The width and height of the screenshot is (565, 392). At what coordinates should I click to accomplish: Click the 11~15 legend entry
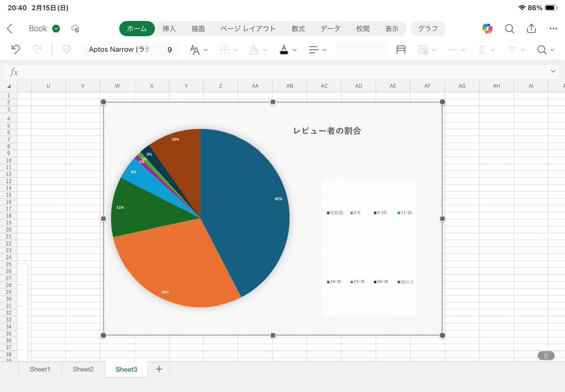click(404, 213)
